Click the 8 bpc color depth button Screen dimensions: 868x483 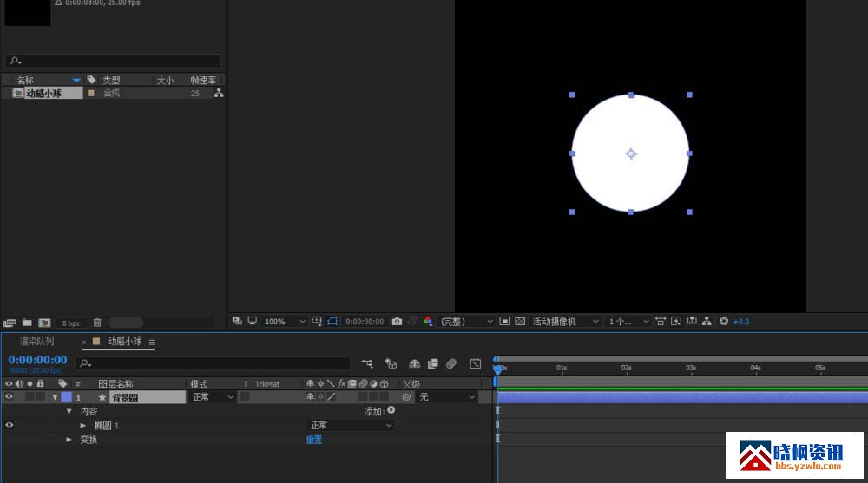(71, 323)
